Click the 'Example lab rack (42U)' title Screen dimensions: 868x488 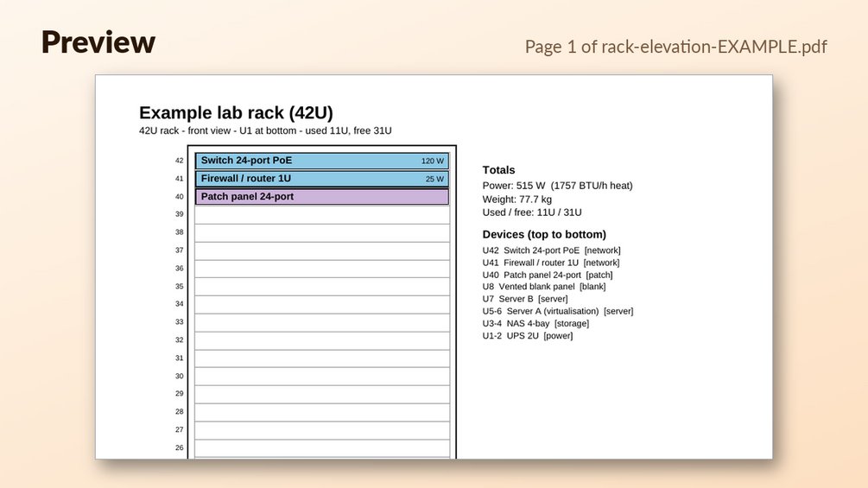coord(236,113)
